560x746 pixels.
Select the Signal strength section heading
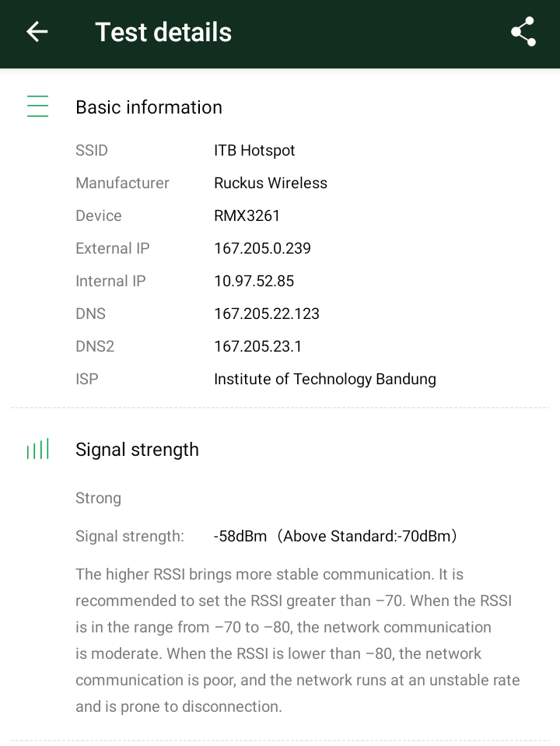pos(137,450)
